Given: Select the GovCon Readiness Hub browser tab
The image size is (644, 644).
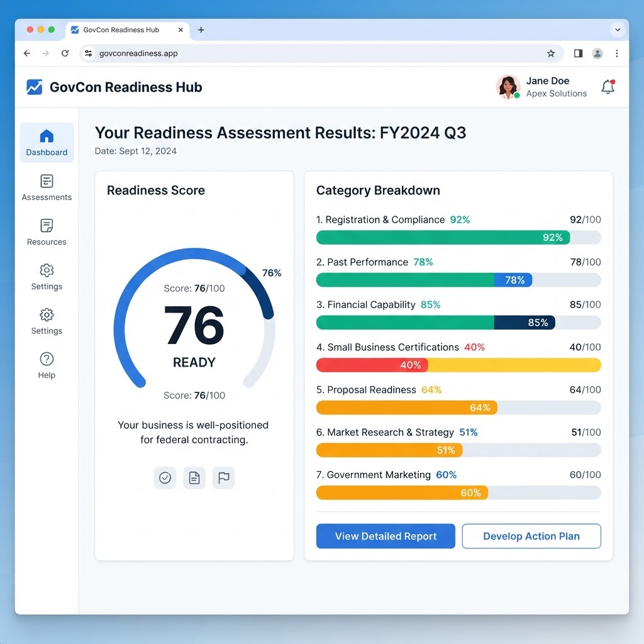Looking at the screenshot, I should [x=127, y=30].
